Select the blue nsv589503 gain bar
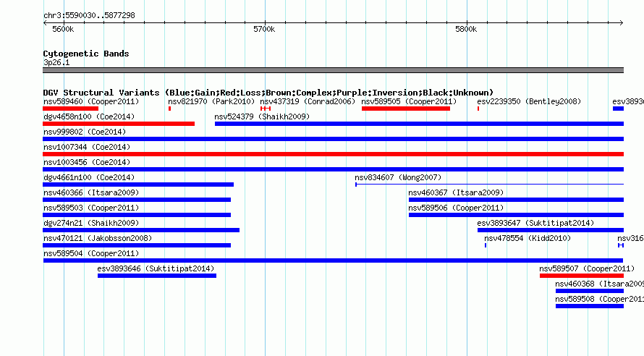This screenshot has height=356, width=644. (137, 215)
